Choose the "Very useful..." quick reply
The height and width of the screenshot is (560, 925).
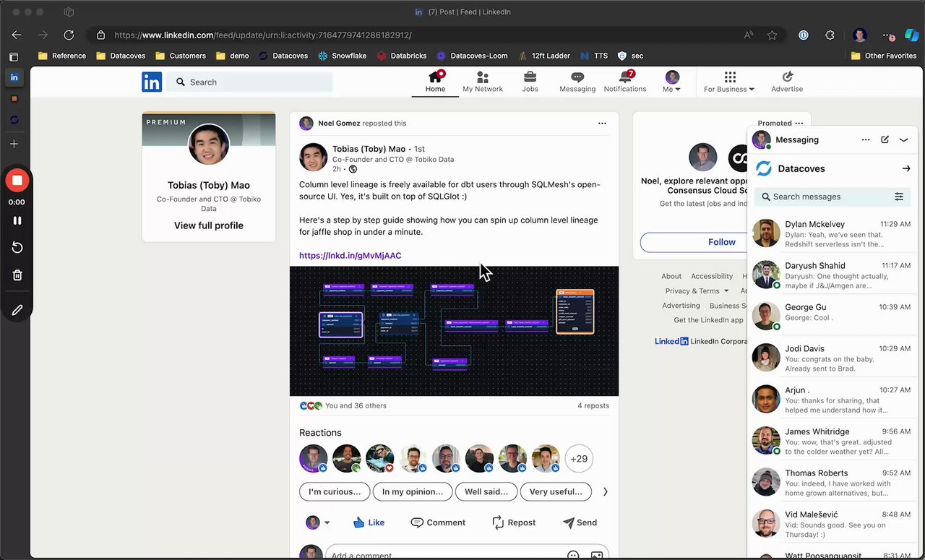point(556,491)
